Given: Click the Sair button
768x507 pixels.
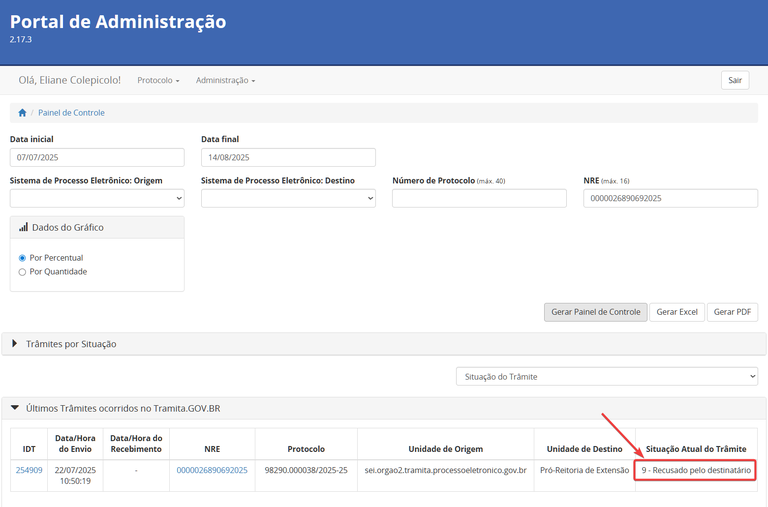Looking at the screenshot, I should pyautogui.click(x=735, y=80).
